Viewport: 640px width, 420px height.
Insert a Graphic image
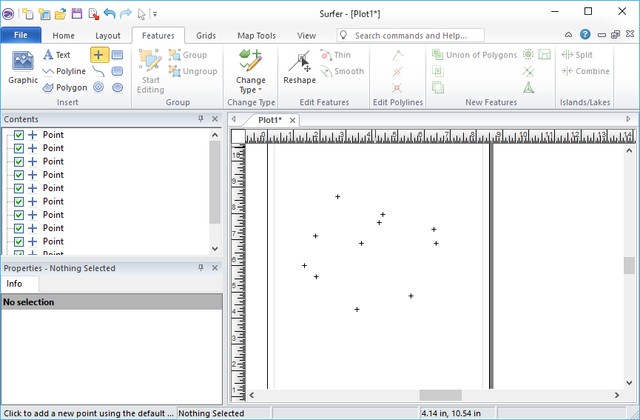click(23, 67)
